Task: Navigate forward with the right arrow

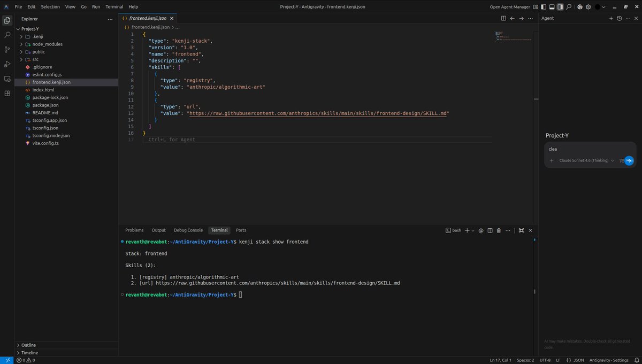Action: tap(522, 18)
